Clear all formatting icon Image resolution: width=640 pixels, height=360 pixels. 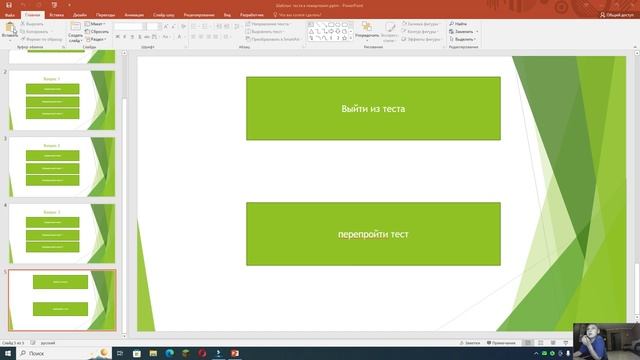(x=183, y=26)
